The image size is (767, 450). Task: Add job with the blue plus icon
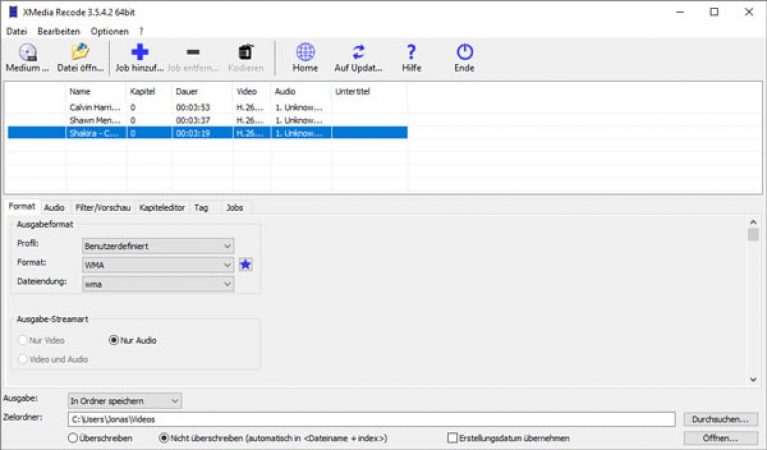[x=139, y=52]
